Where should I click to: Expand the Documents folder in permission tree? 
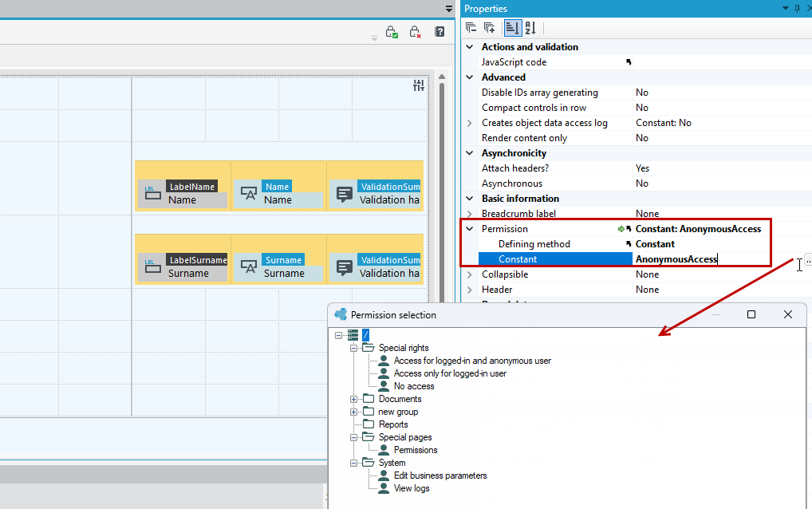pos(353,399)
